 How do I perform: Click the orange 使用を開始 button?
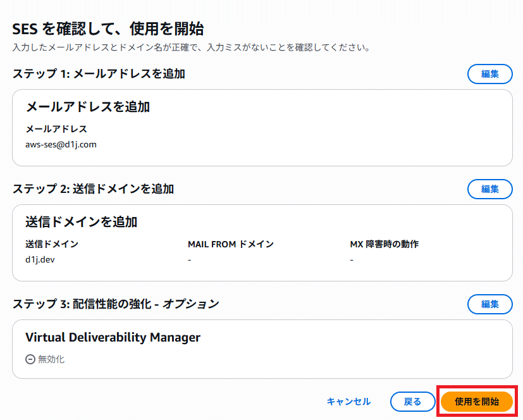476,401
